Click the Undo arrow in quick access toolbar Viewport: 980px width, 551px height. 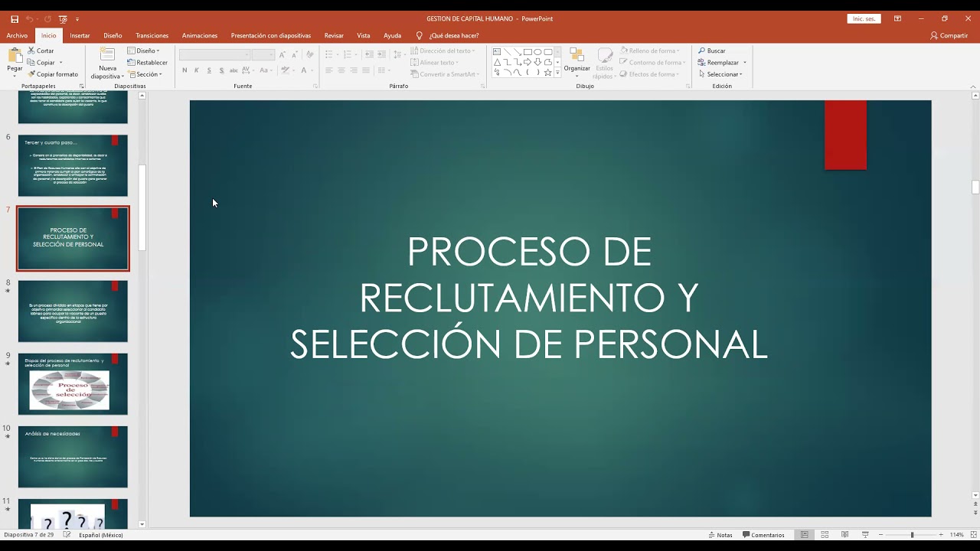tap(30, 19)
